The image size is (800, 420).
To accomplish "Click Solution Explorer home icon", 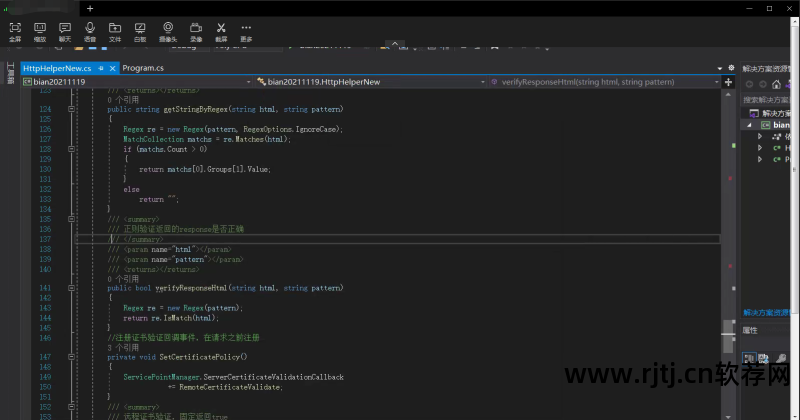I will (x=776, y=84).
